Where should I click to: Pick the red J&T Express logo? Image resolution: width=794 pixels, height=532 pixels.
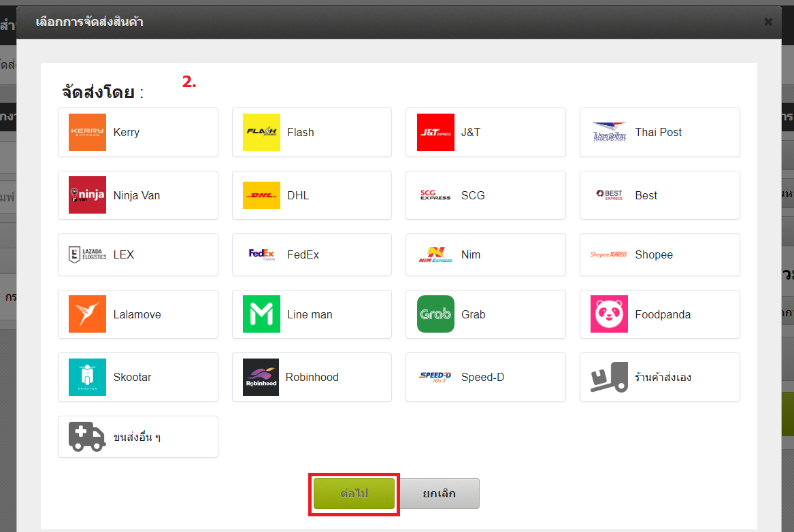coord(435,132)
